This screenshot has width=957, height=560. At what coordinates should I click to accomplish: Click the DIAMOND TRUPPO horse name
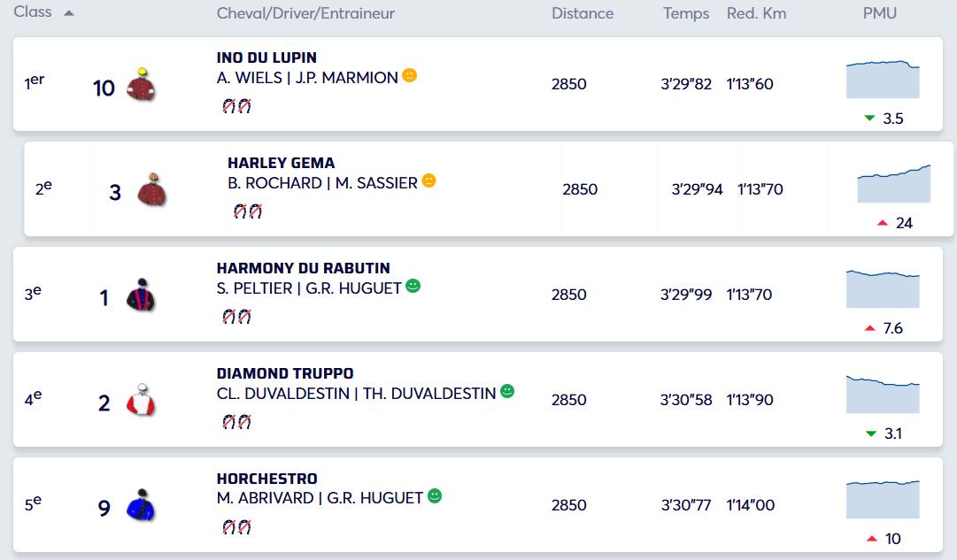[x=285, y=373]
